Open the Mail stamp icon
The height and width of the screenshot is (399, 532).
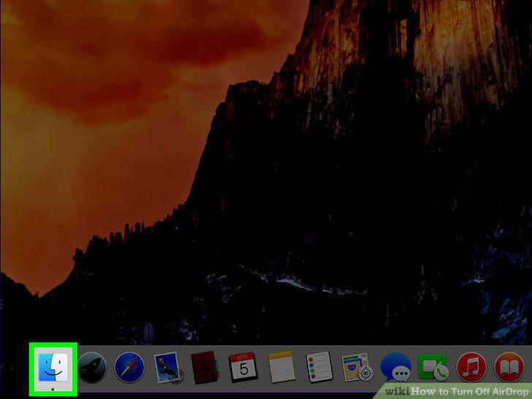coord(168,368)
